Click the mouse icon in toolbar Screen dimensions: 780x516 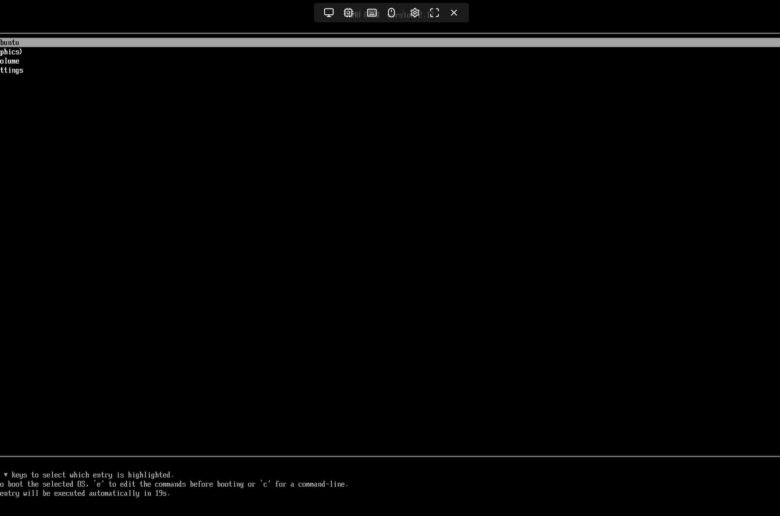[391, 12]
